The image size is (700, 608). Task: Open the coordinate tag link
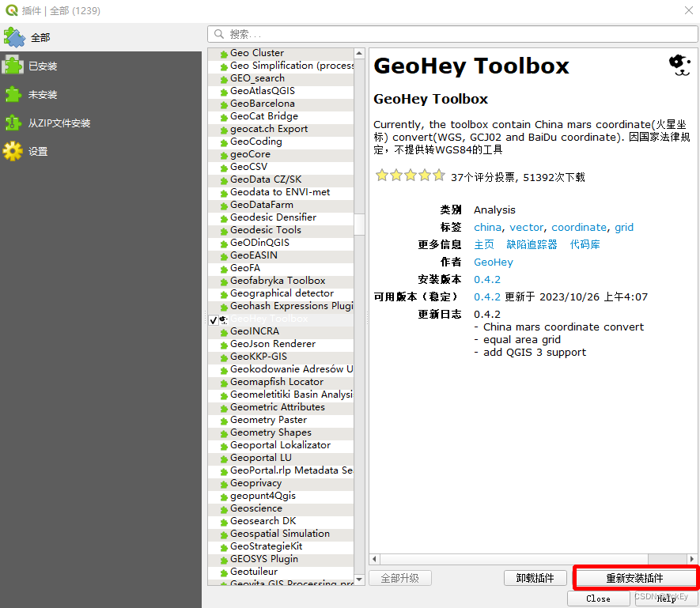[x=578, y=227]
